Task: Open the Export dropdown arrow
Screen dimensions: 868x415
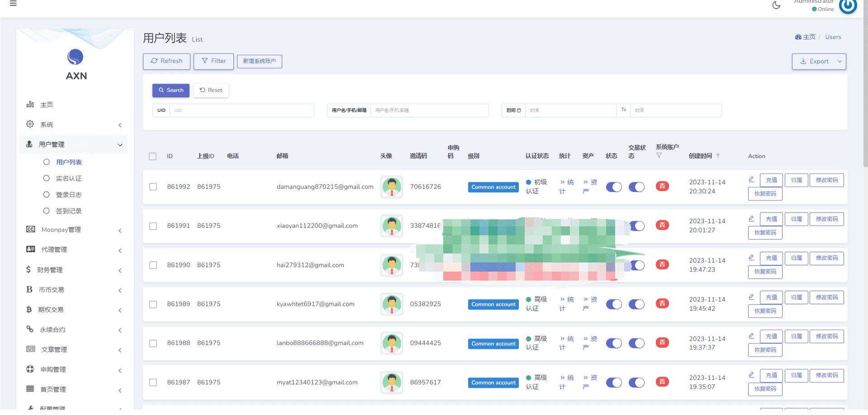Action: pyautogui.click(x=840, y=62)
